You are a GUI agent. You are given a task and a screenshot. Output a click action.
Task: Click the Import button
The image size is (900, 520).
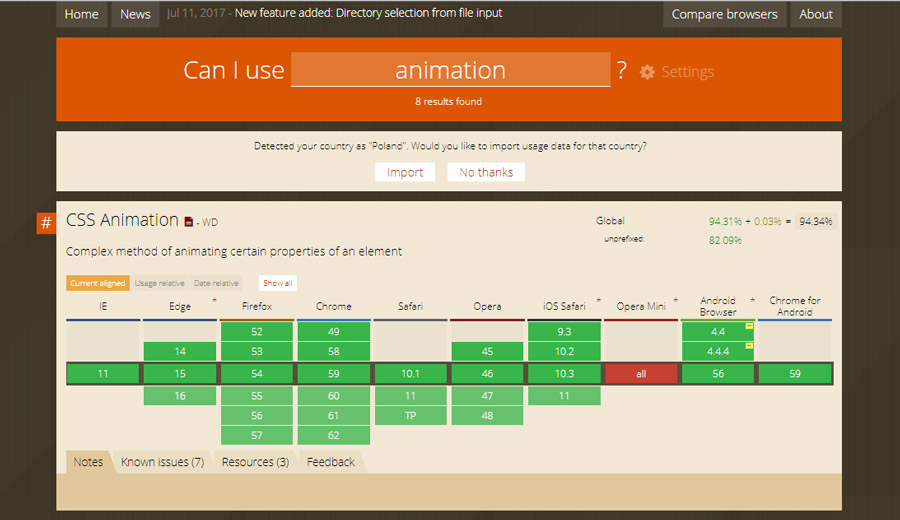click(x=405, y=172)
